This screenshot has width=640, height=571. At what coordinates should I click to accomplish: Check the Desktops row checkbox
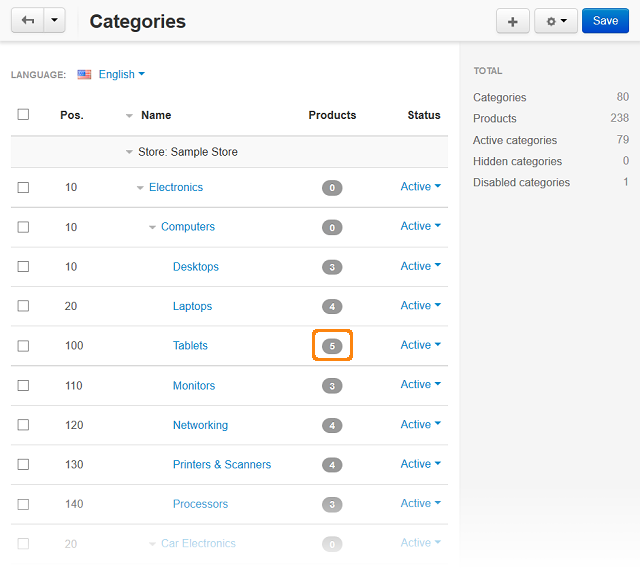[x=23, y=267]
